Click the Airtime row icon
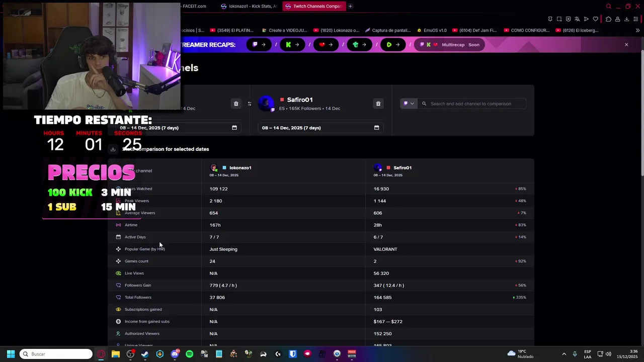 coord(118,225)
